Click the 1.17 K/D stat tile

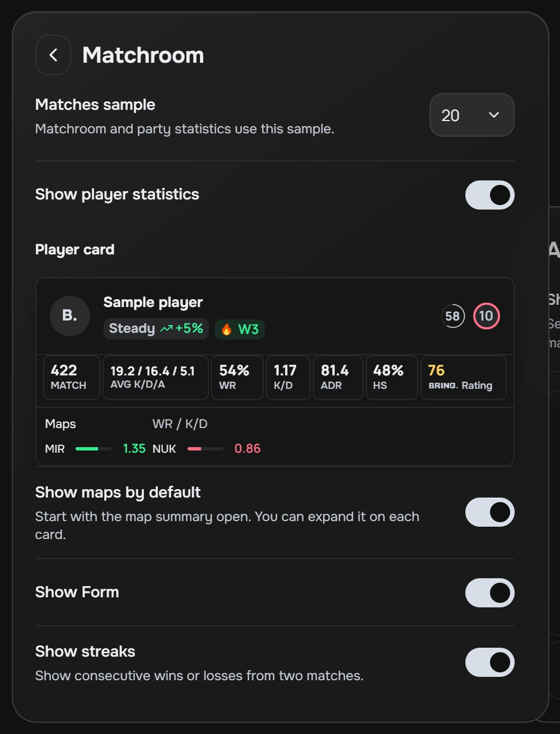(x=288, y=378)
